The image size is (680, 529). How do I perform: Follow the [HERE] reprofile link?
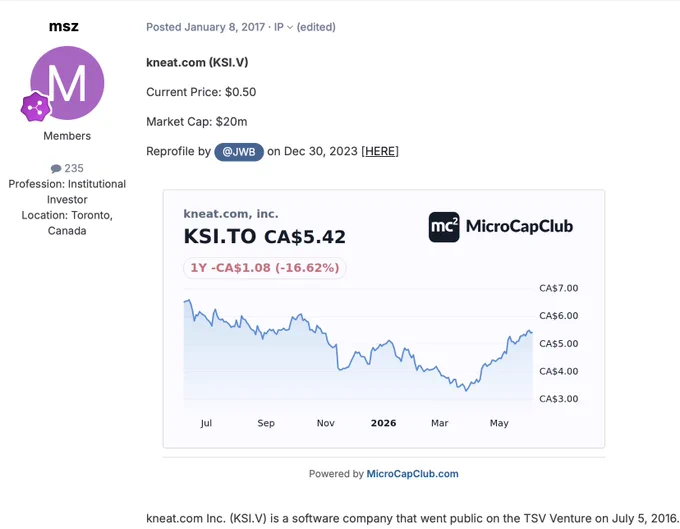[380, 151]
